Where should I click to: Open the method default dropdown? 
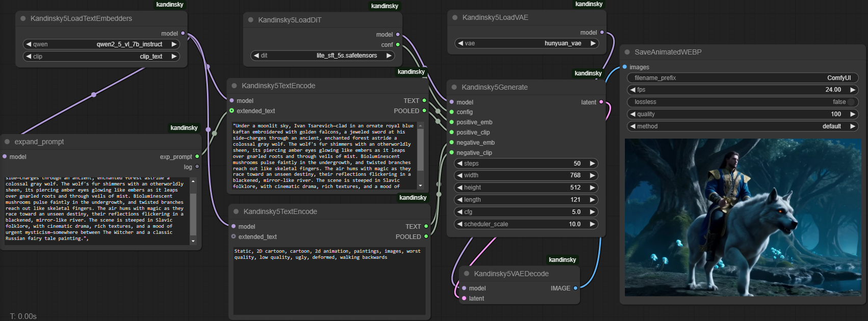point(742,126)
